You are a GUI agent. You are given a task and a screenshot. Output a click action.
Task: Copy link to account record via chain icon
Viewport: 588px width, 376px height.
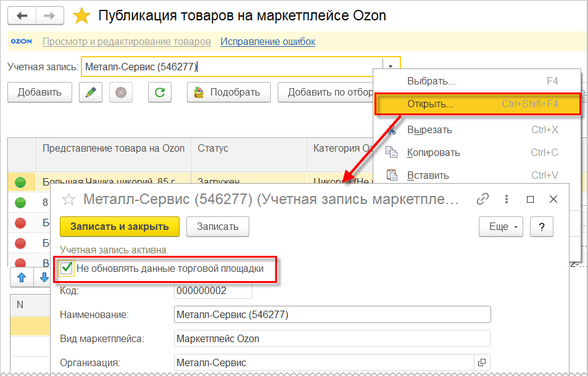(x=482, y=199)
